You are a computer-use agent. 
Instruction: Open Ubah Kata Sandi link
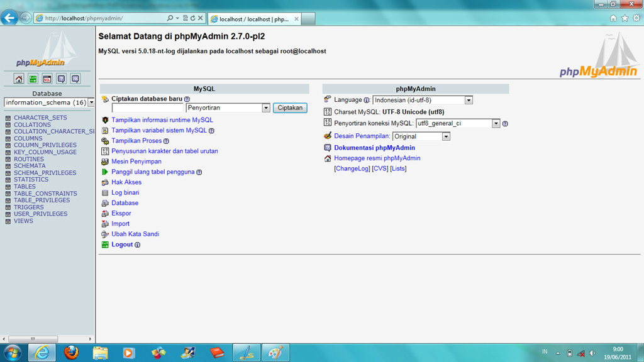click(135, 234)
